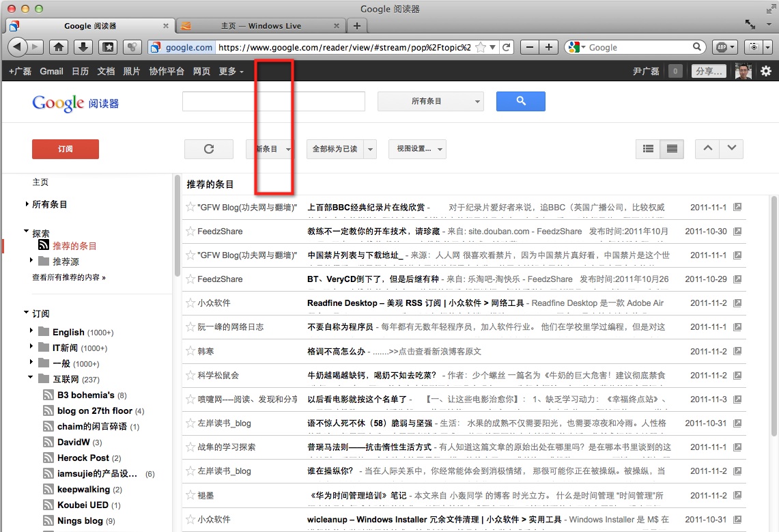The height and width of the screenshot is (532, 779).
Task: Click the Google 阅读器 logo
Action: tap(76, 103)
